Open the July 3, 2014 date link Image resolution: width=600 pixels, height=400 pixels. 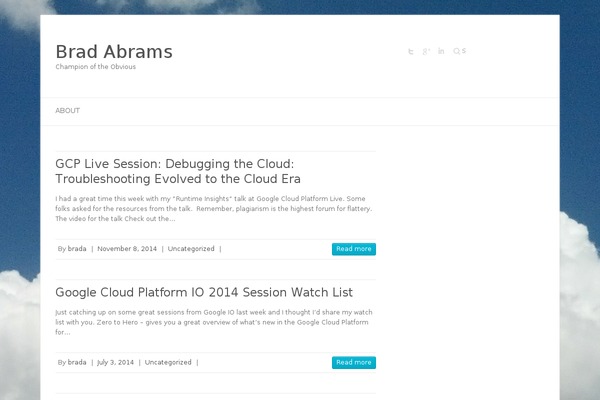[115, 362]
